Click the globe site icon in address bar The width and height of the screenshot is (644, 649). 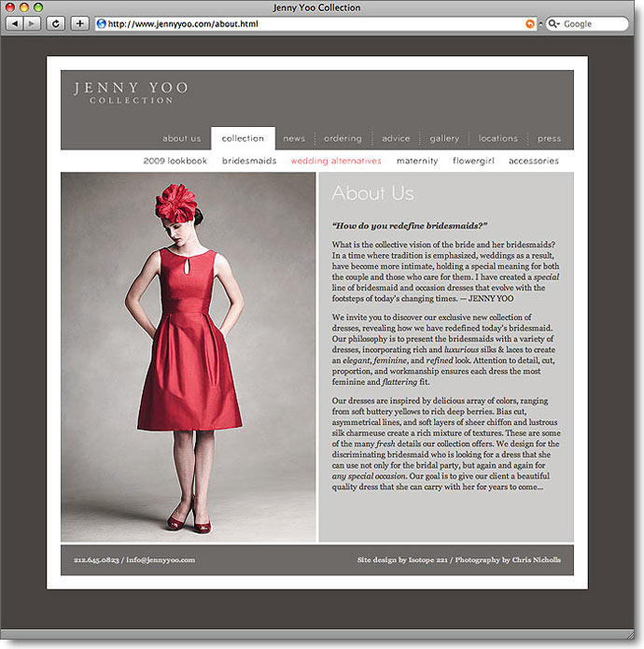point(102,23)
